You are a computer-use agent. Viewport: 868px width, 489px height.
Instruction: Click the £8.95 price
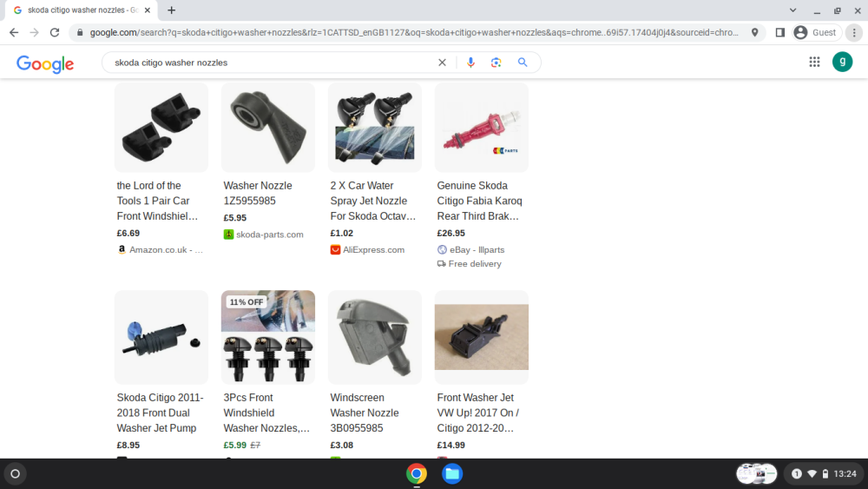(128, 446)
